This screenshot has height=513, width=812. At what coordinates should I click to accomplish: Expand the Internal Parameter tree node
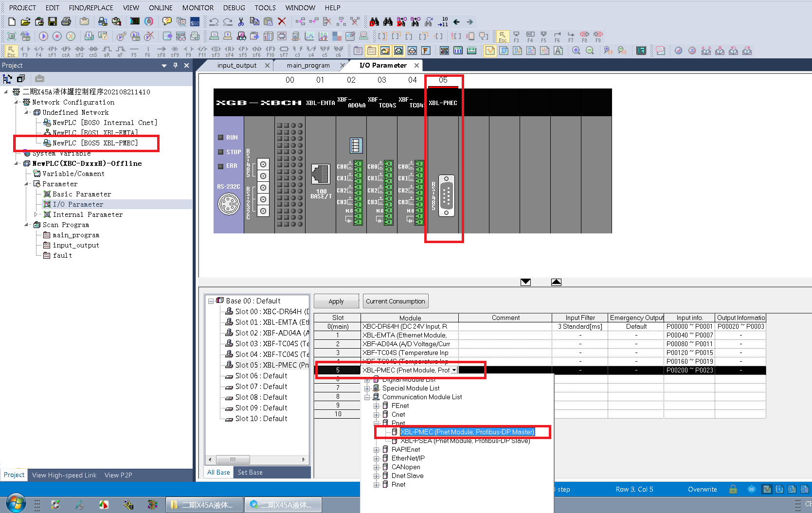pos(36,214)
